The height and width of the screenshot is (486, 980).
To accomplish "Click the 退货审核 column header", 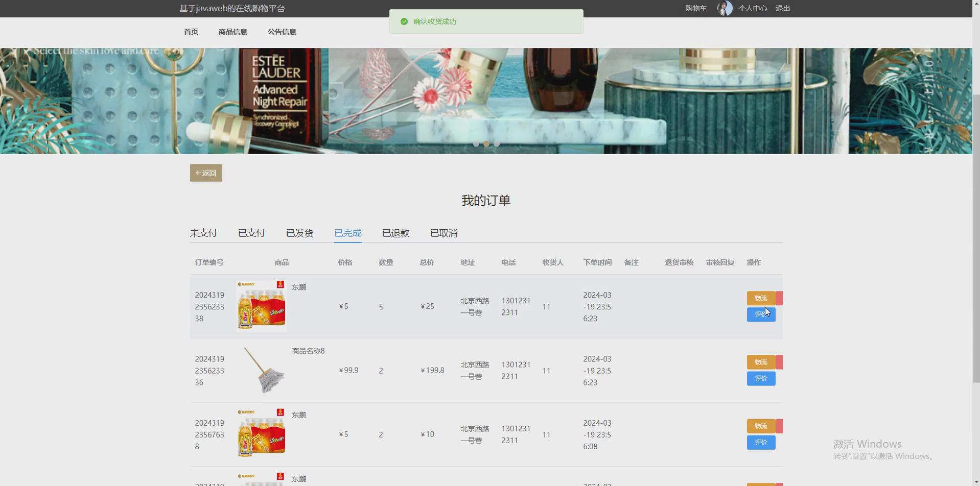I will pos(679,262).
